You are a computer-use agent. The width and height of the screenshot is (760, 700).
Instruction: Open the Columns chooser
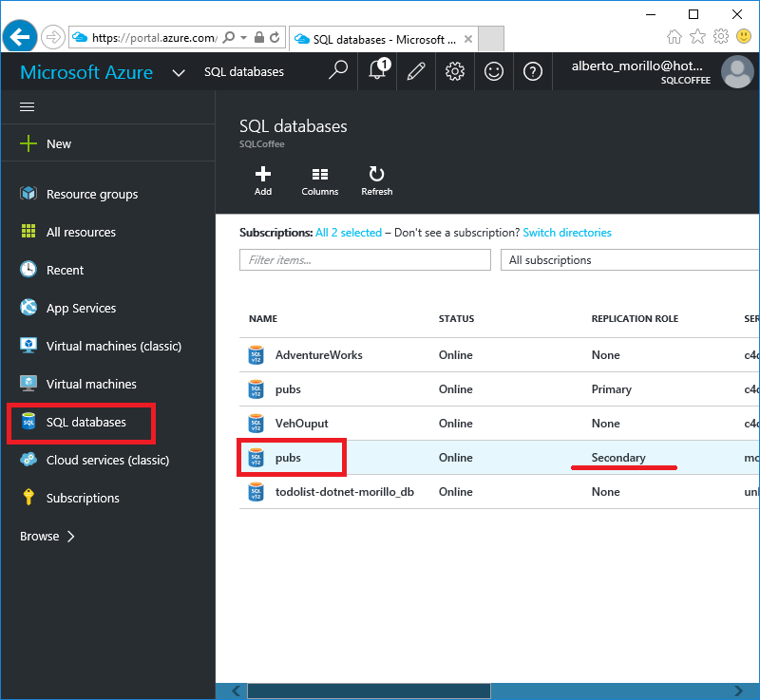click(x=320, y=180)
